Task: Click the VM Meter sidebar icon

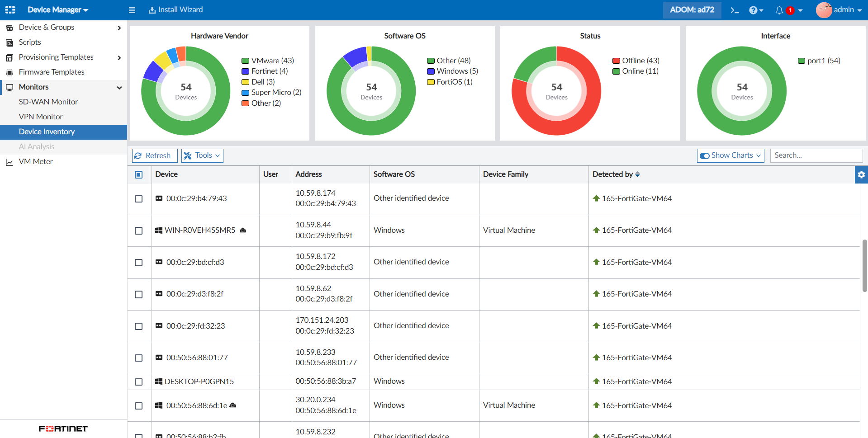Action: pos(9,161)
